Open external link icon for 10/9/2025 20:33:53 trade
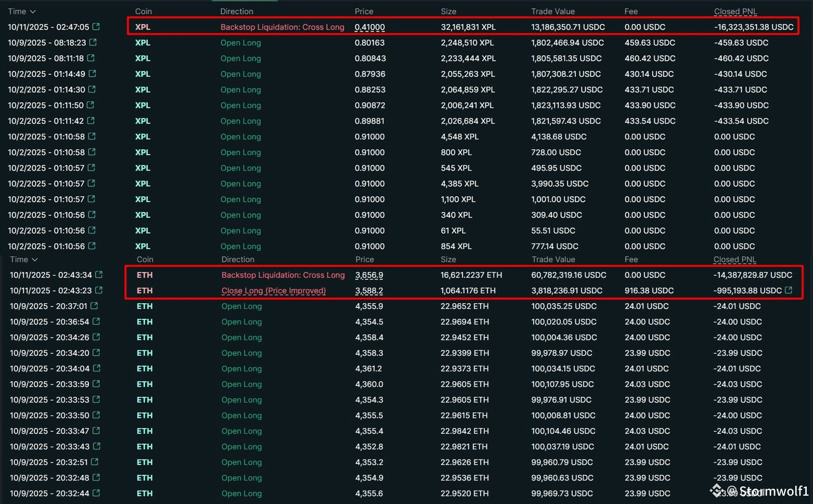This screenshot has width=813, height=504. [x=96, y=399]
